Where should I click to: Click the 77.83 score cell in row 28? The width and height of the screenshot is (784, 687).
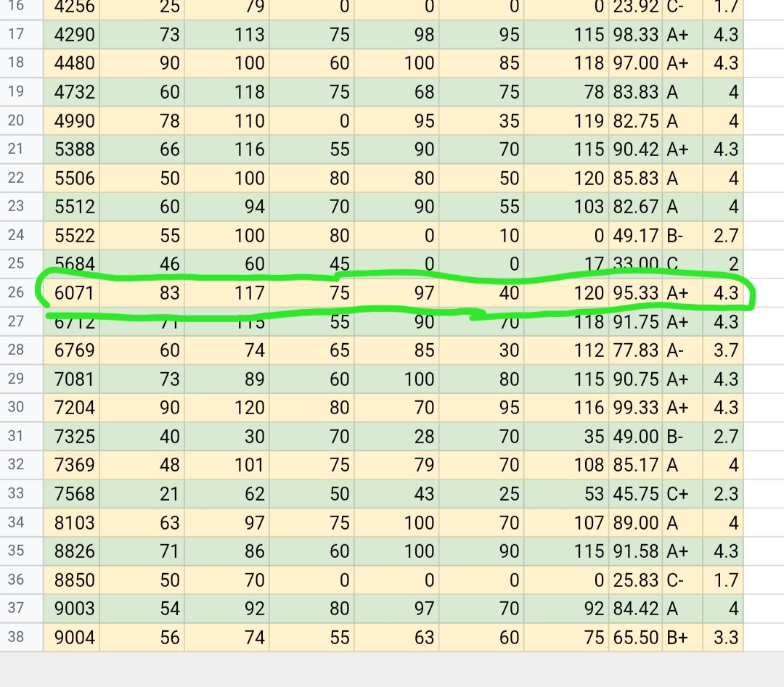click(x=636, y=350)
